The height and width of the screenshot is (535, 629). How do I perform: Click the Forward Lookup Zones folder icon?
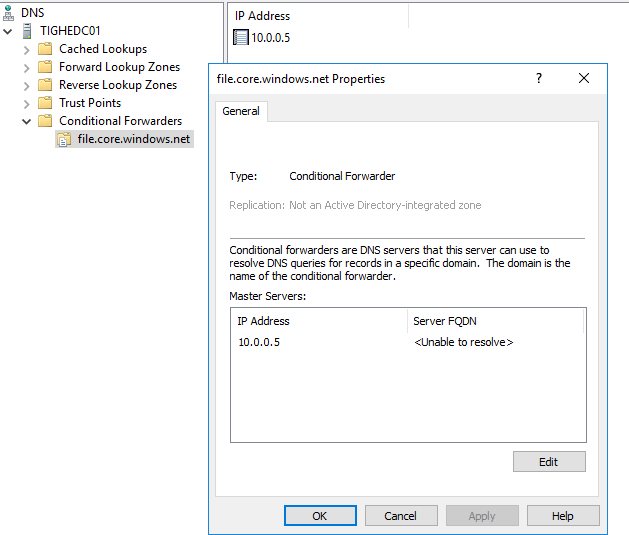(45, 67)
